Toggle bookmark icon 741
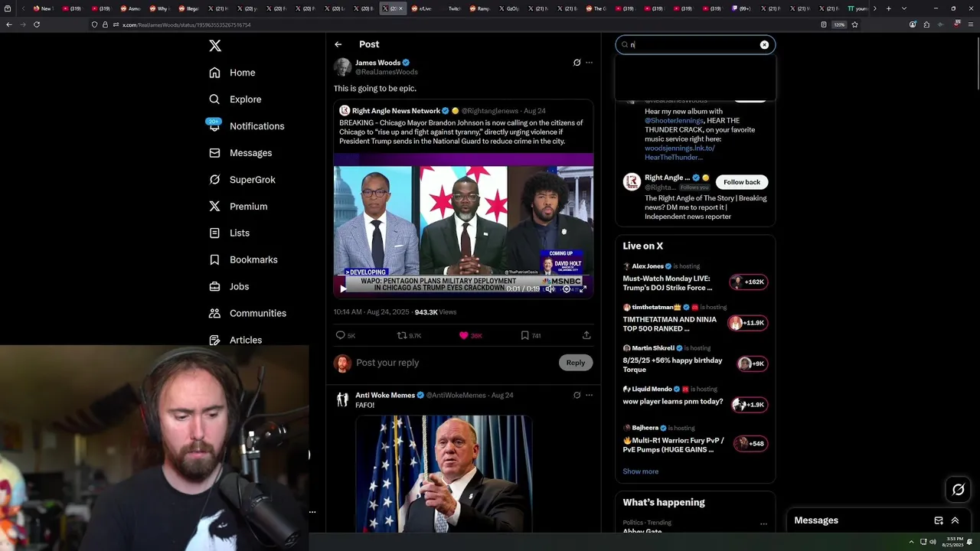The width and height of the screenshot is (980, 551). (531, 335)
